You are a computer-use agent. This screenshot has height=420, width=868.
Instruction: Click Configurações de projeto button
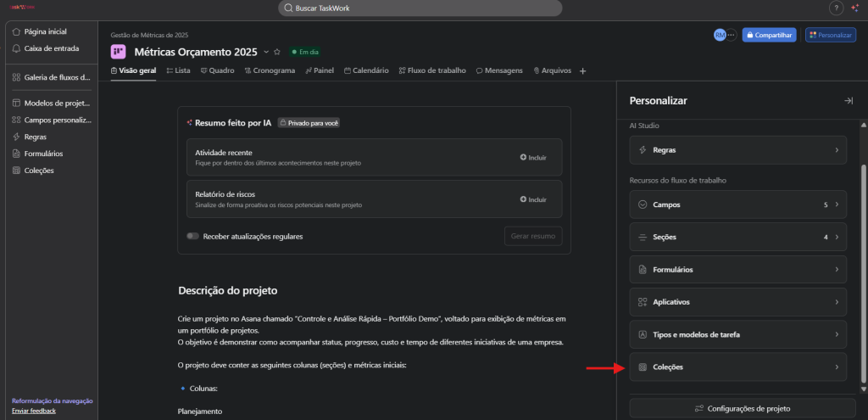(x=742, y=408)
